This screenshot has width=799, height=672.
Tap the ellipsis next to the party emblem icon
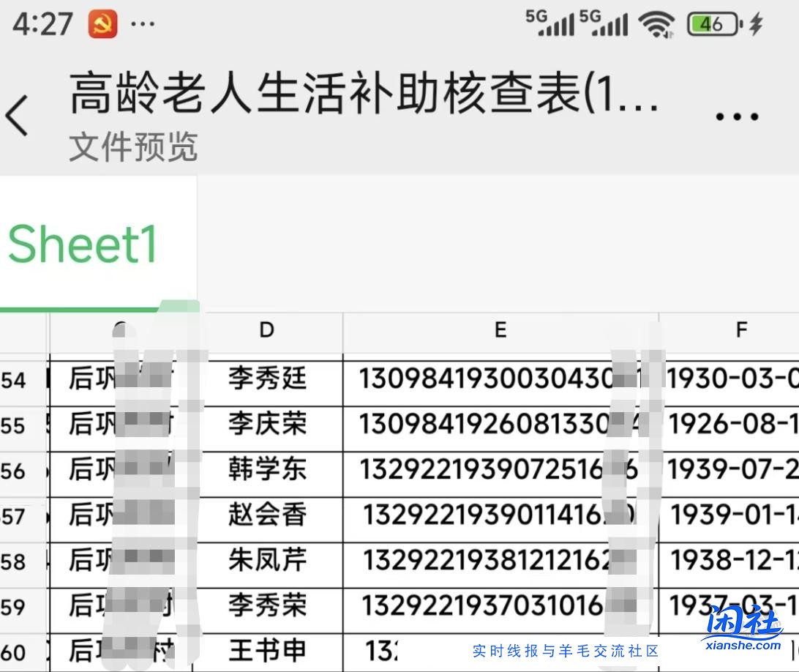[x=143, y=23]
